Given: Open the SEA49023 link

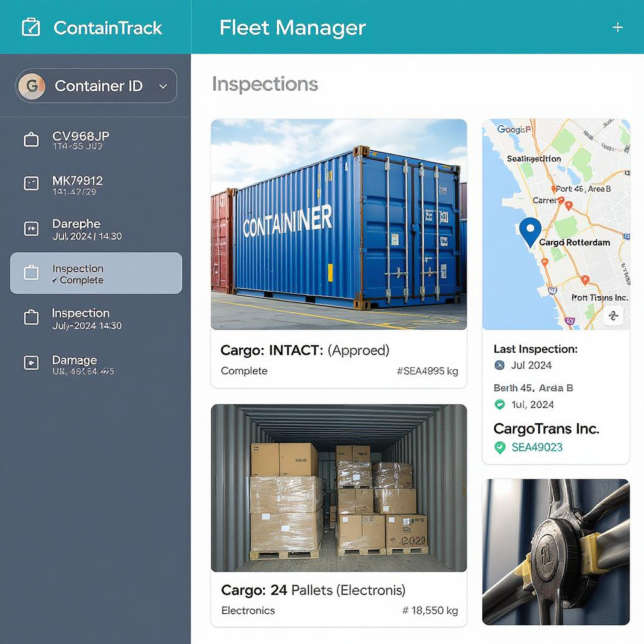Looking at the screenshot, I should point(537,447).
